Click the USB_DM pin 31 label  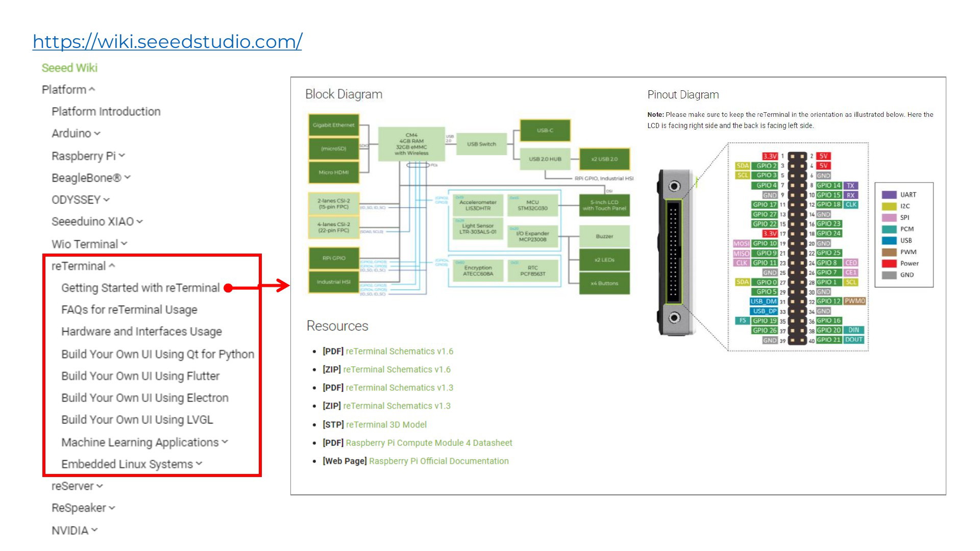[x=764, y=302]
